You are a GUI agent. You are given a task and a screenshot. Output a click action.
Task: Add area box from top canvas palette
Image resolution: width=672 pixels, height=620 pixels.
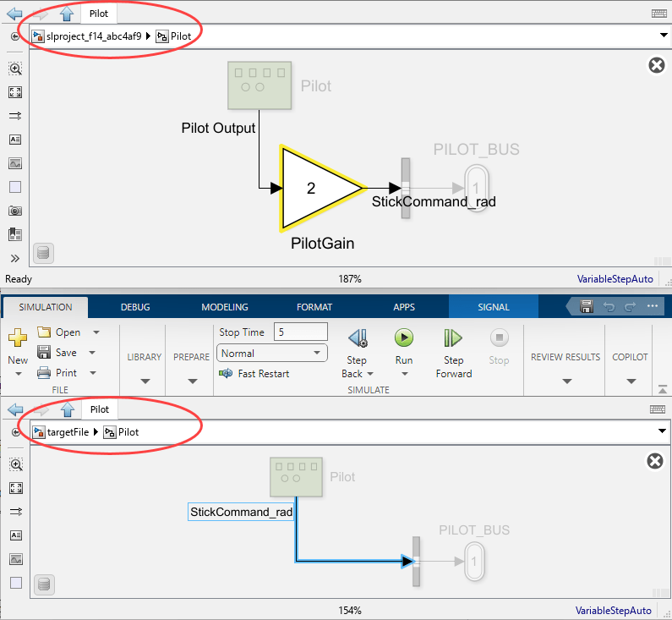(15, 187)
